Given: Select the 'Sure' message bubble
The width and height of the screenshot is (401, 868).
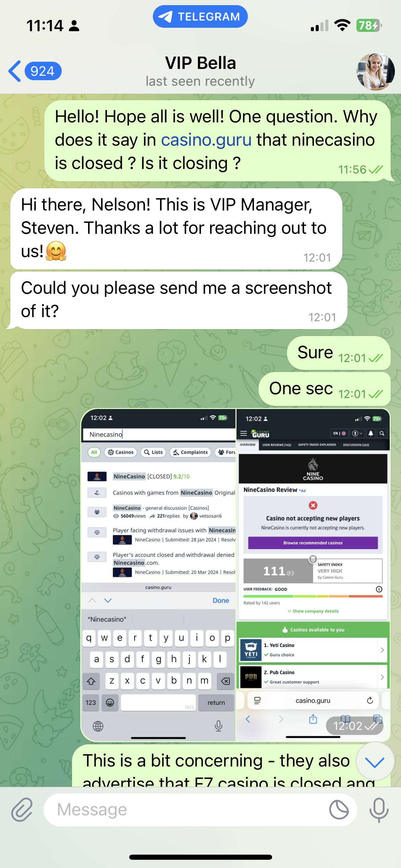Looking at the screenshot, I should coord(339,353).
